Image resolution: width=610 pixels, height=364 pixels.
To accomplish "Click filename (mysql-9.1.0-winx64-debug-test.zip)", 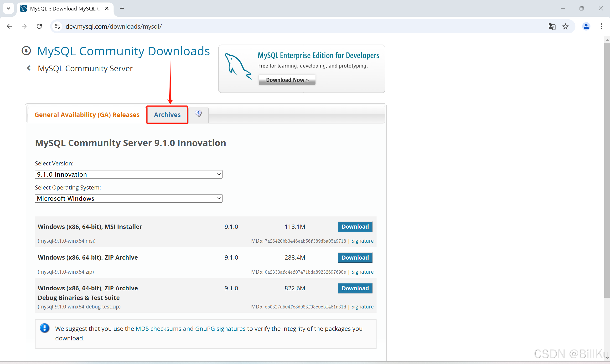I will pos(79,307).
